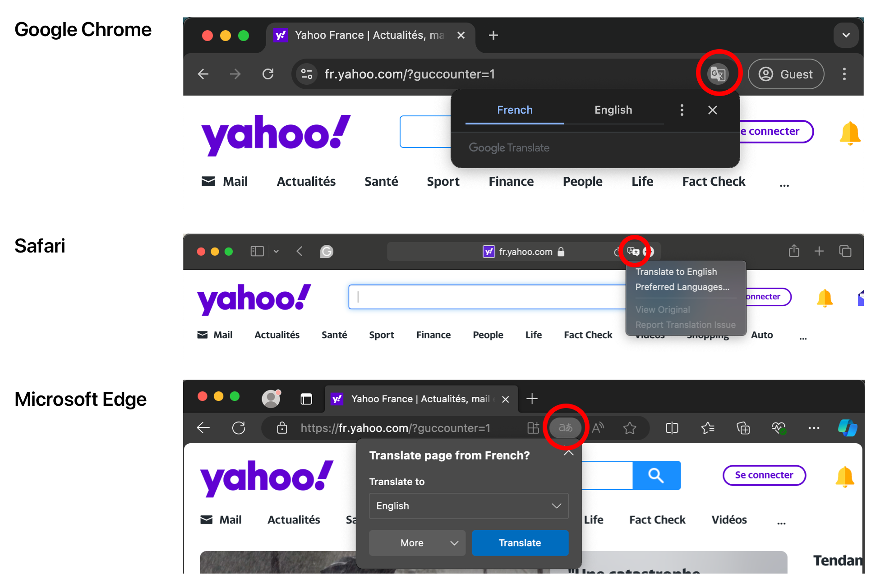Image resolution: width=885 pixels, height=588 pixels.
Task: Select Preferred Languages in Safari's menu
Action: coord(682,287)
